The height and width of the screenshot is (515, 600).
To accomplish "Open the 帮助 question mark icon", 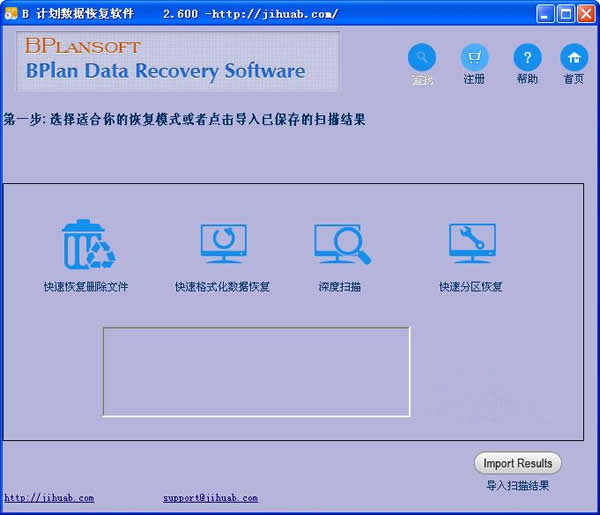I will pyautogui.click(x=527, y=57).
